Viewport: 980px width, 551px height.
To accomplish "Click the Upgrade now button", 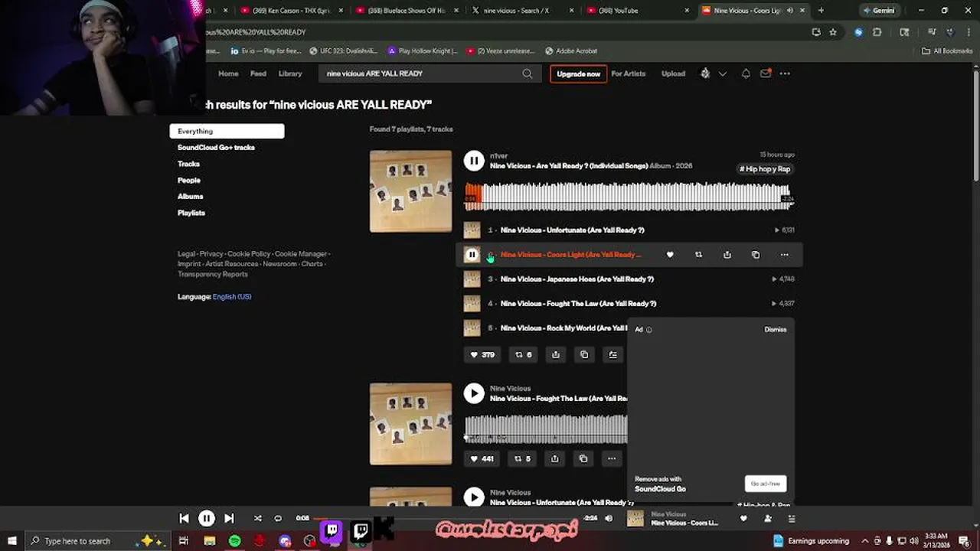I will tap(578, 73).
